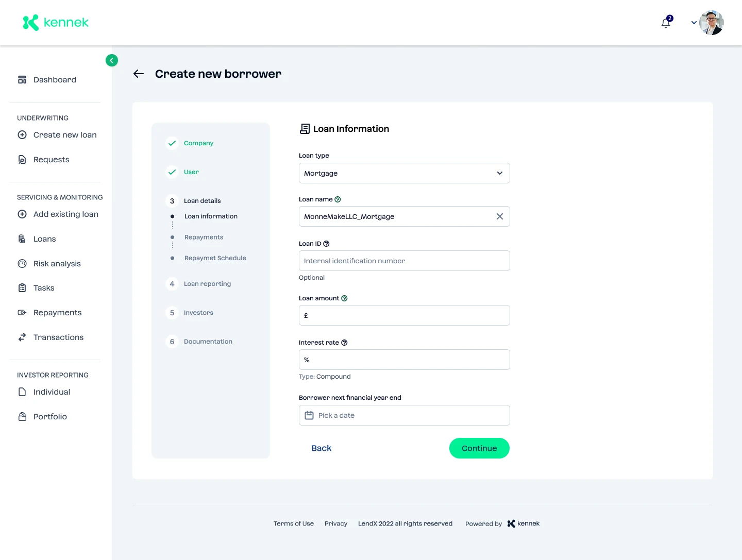742x560 pixels.
Task: Focus the Interest rate field
Action: point(404,360)
